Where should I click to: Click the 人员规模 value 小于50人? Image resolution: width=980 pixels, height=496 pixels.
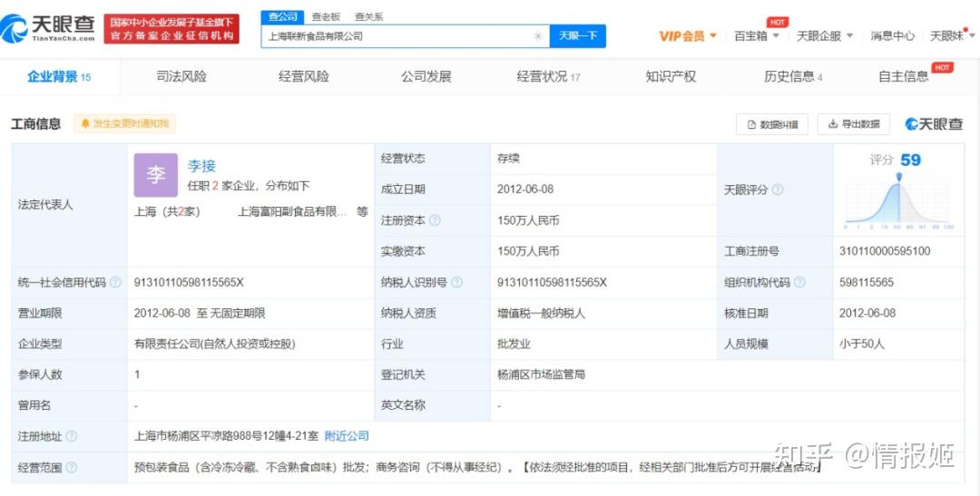862,344
